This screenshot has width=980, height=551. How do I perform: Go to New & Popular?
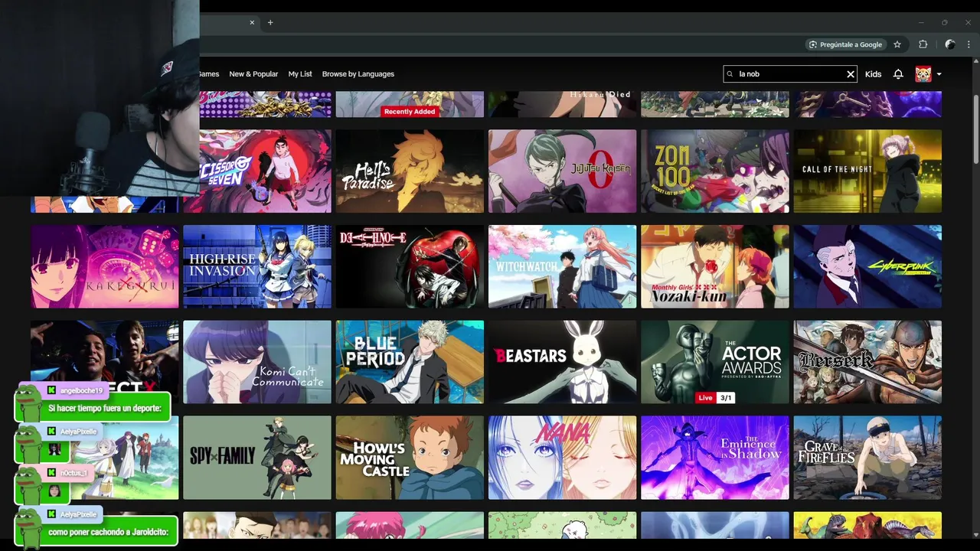(253, 74)
